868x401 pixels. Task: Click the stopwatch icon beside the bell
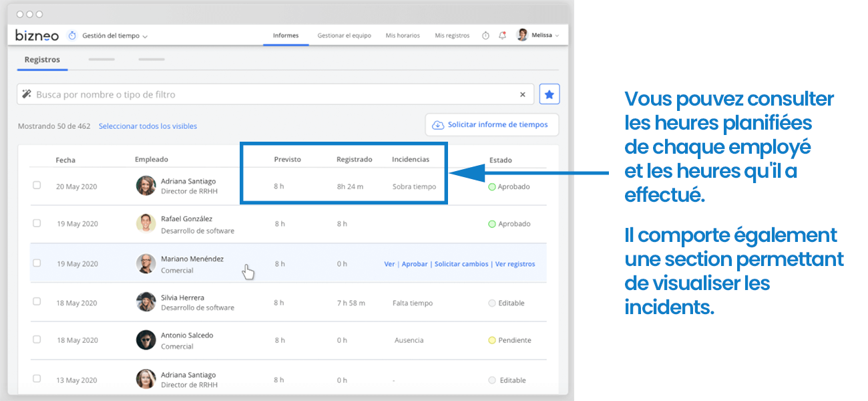(485, 35)
